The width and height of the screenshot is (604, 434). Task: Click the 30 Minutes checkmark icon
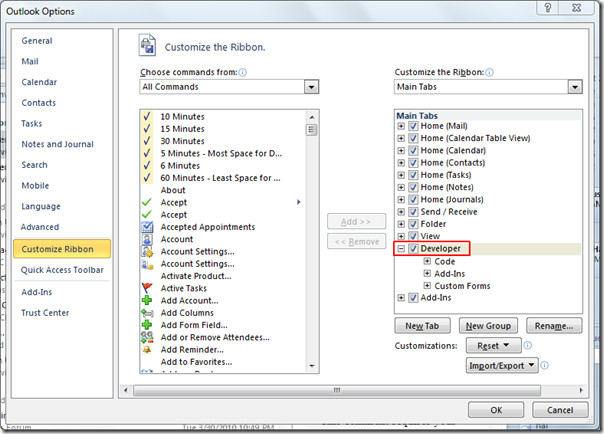(147, 141)
